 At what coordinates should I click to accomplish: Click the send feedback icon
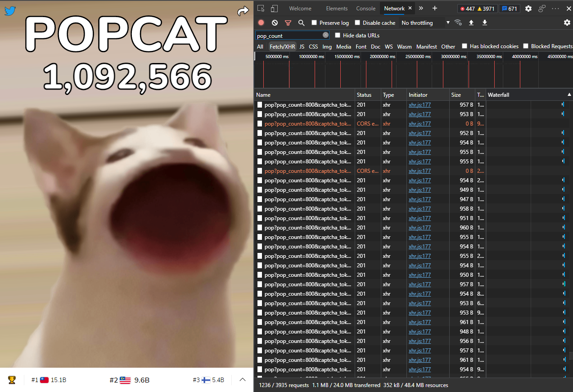(542, 9)
